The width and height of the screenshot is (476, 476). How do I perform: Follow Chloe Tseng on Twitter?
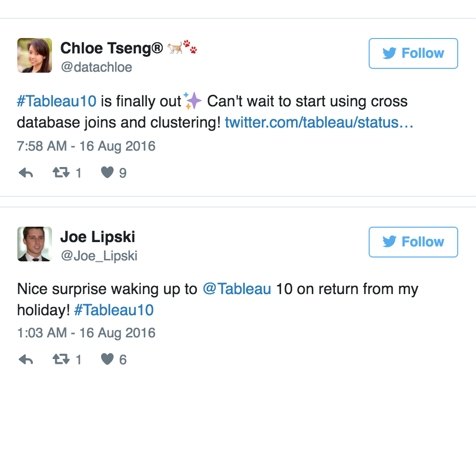pyautogui.click(x=413, y=53)
